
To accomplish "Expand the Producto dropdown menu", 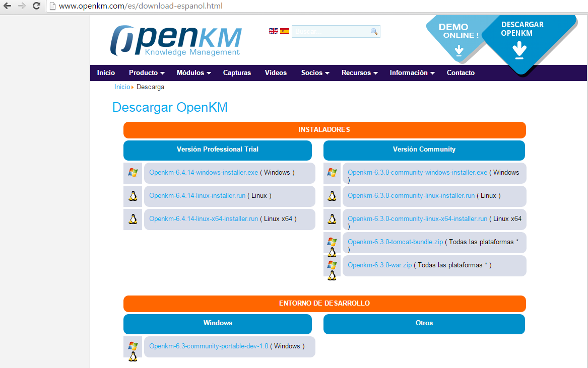I will (147, 73).
